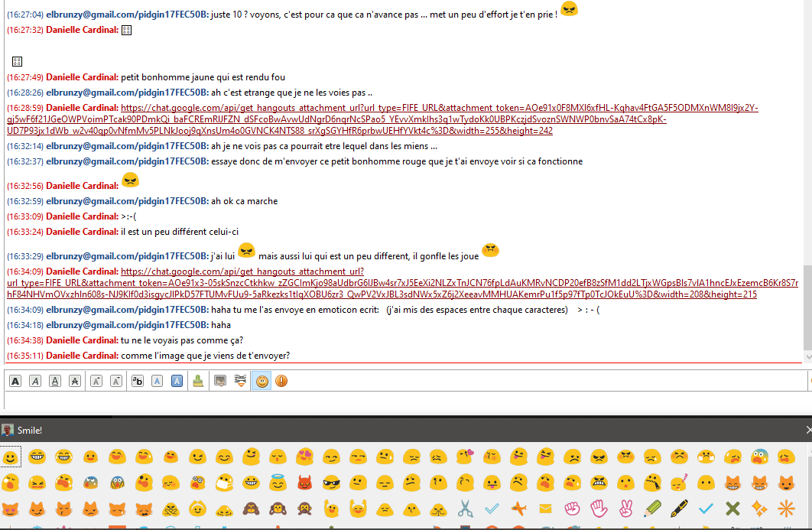Image resolution: width=812 pixels, height=530 pixels.
Task: Open the font face selector
Action: [137, 382]
